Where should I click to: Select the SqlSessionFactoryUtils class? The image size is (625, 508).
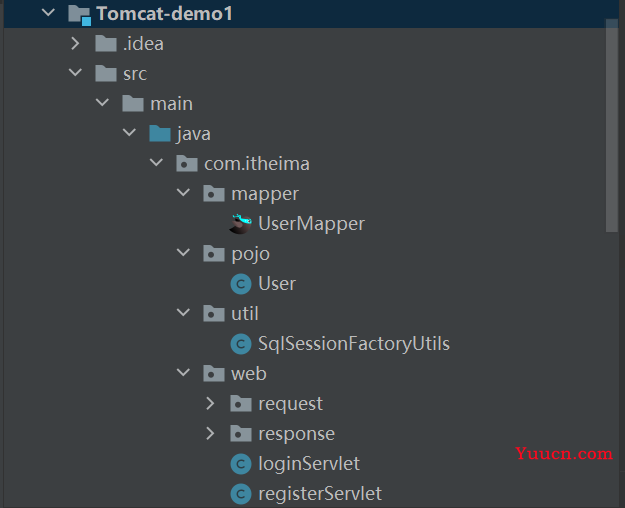[x=354, y=344]
